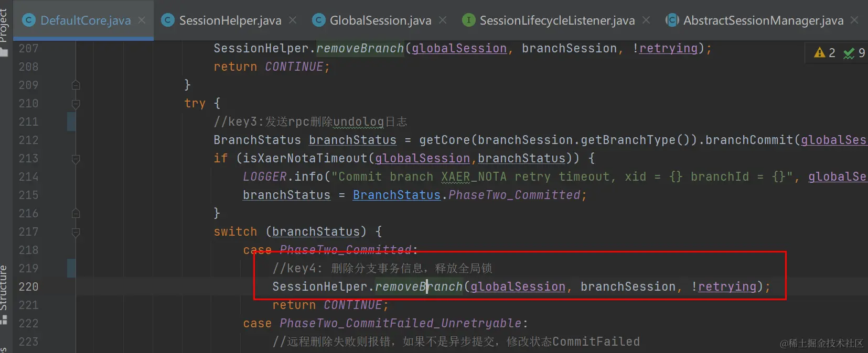Click the retrying variable on line 207
868x353 pixels.
[x=669, y=48]
